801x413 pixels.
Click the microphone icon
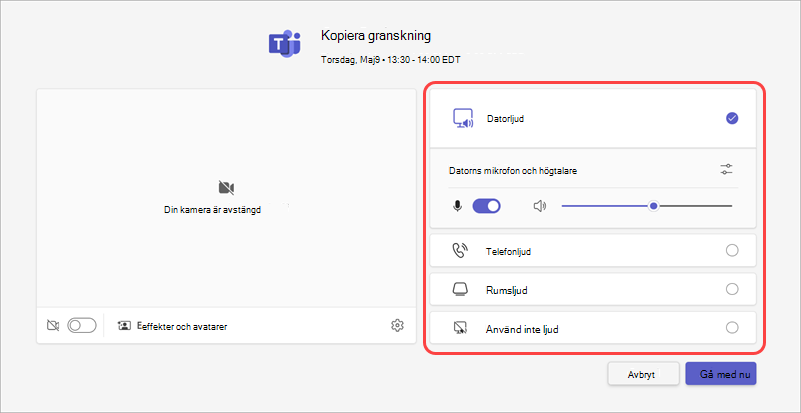458,206
